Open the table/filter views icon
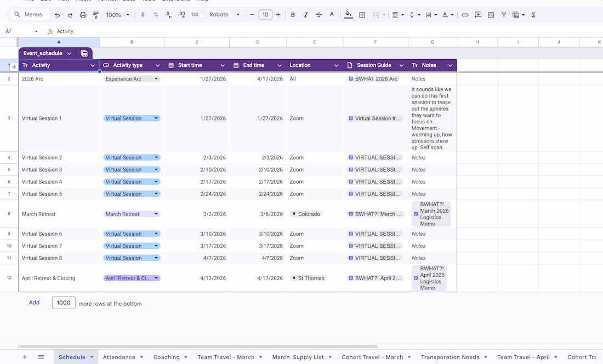The width and height of the screenshot is (603, 364). [519, 15]
